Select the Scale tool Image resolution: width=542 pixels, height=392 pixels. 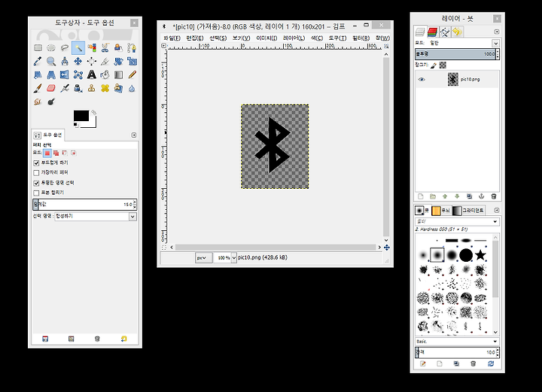point(132,61)
